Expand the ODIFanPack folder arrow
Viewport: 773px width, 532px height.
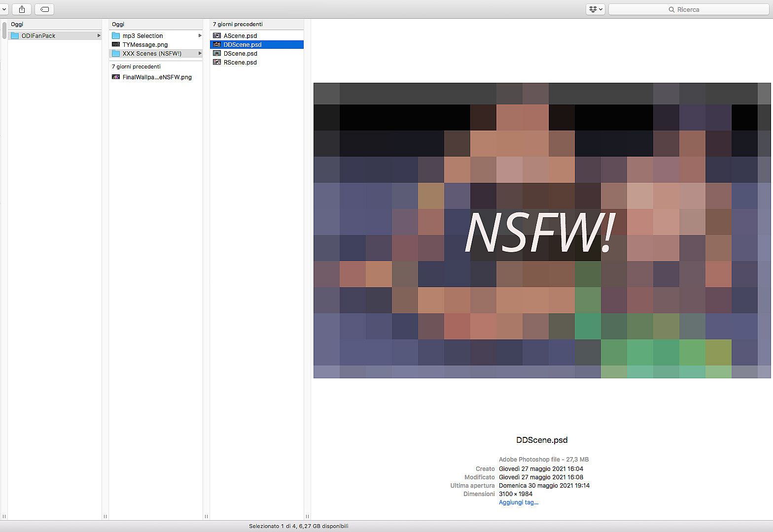(x=99, y=35)
